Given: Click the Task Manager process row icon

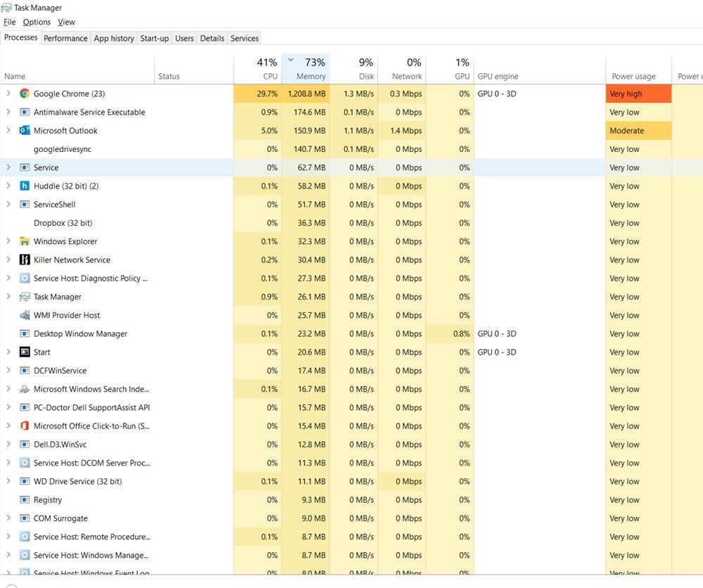Looking at the screenshot, I should click(x=25, y=297).
